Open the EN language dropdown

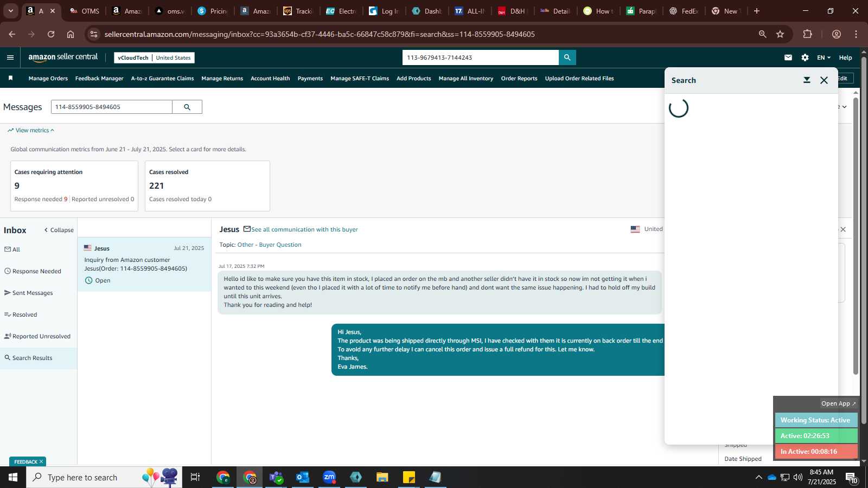(824, 57)
